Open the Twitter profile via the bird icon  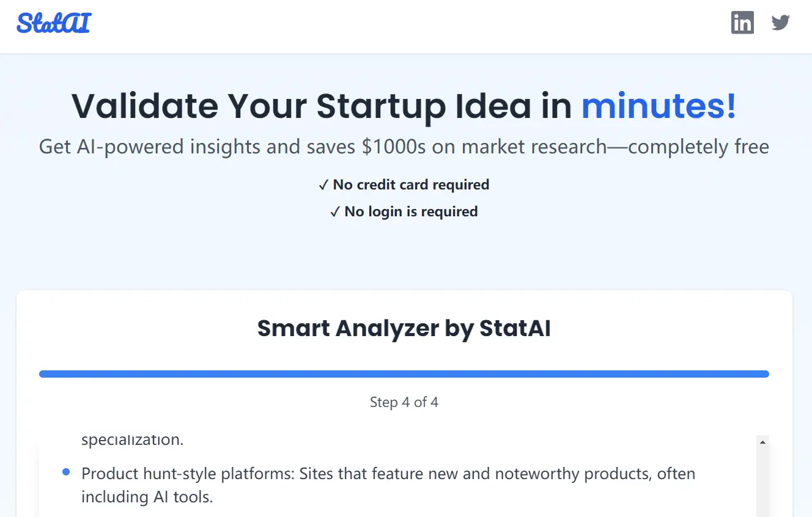(x=780, y=23)
